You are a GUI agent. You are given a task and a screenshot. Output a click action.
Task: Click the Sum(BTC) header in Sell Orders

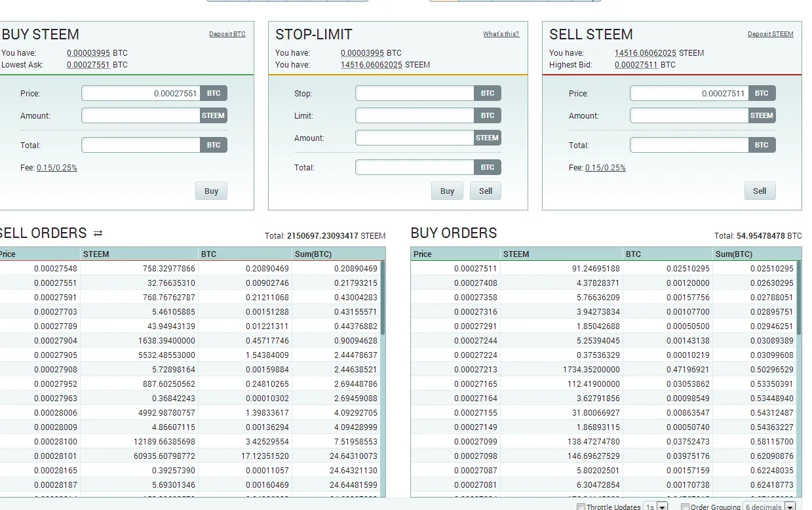pyautogui.click(x=338, y=254)
